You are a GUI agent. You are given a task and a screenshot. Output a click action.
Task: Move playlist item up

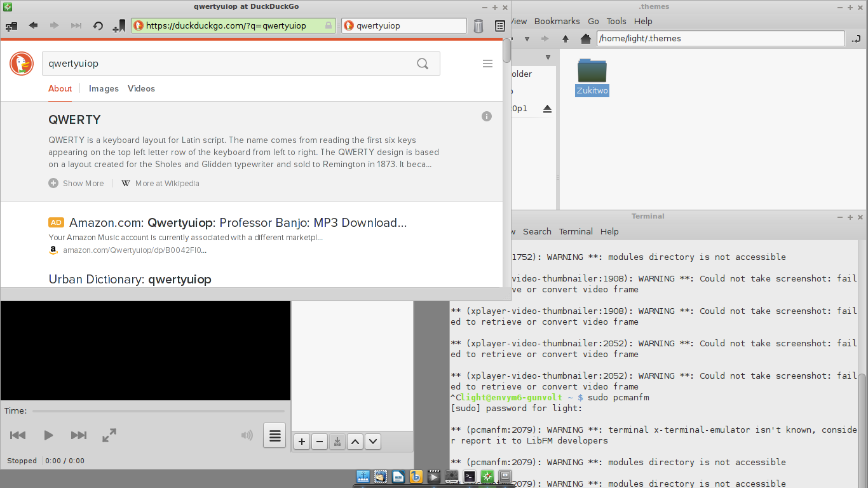[356, 442]
